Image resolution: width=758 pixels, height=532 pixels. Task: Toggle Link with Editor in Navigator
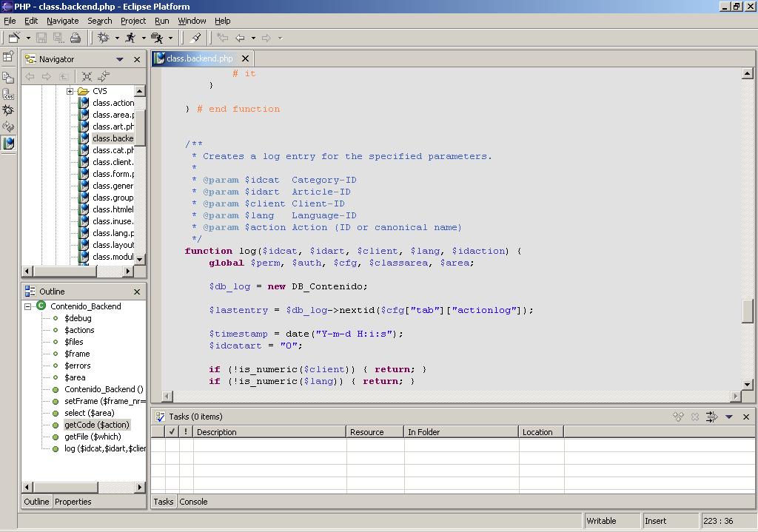point(104,76)
